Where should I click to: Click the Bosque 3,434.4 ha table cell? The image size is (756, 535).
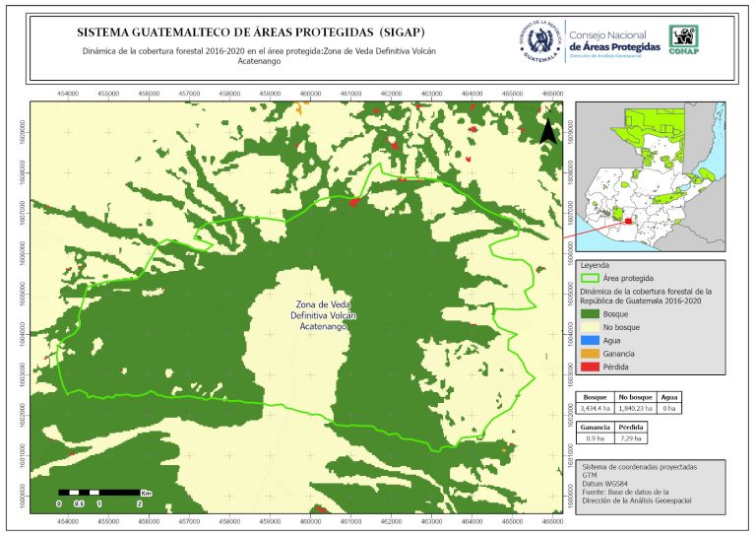[597, 406]
